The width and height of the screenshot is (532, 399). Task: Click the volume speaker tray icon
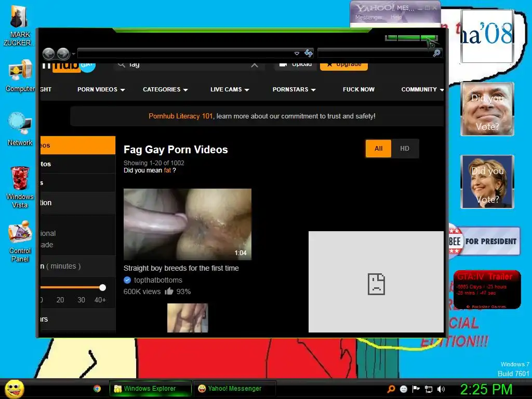click(441, 389)
